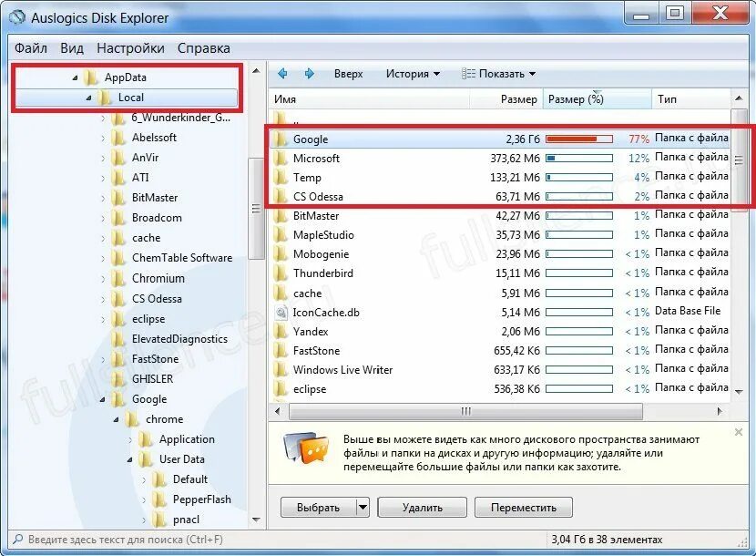This screenshot has height=556, width=756.
Task: Click the Mobogenie folder icon
Action: (281, 254)
